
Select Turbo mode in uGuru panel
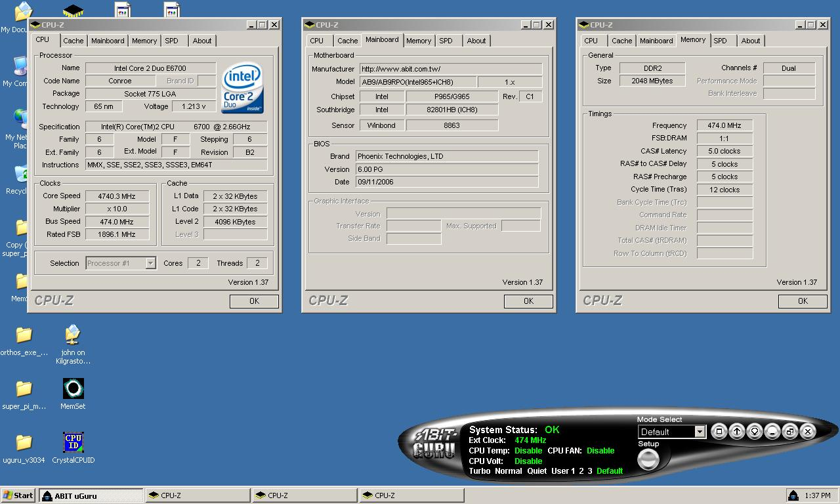pos(479,471)
